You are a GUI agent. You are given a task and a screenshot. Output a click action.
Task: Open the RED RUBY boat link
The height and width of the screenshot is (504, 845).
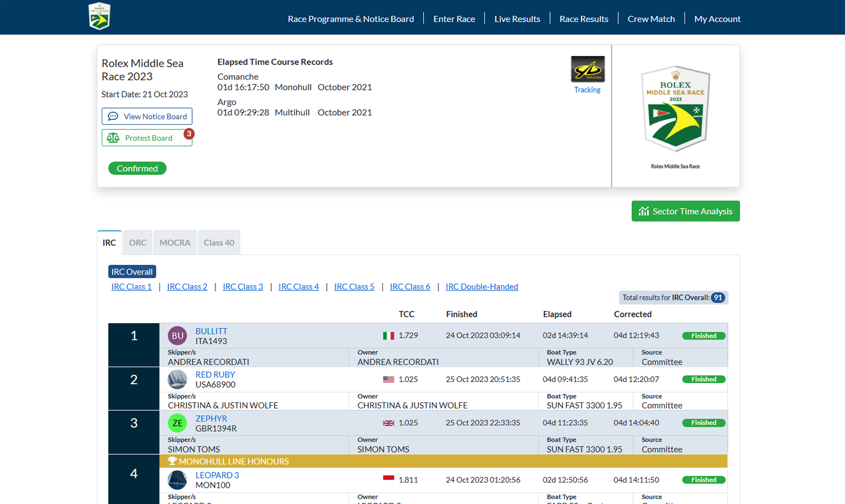(215, 375)
